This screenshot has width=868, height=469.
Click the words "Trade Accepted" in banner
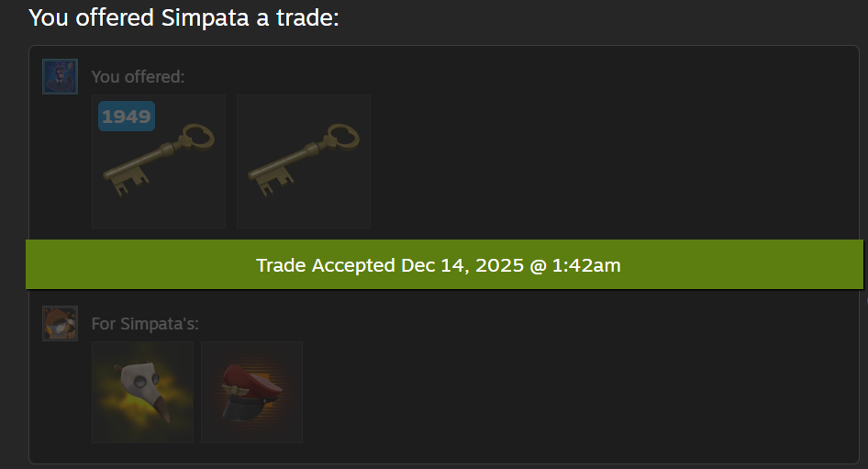coord(326,265)
